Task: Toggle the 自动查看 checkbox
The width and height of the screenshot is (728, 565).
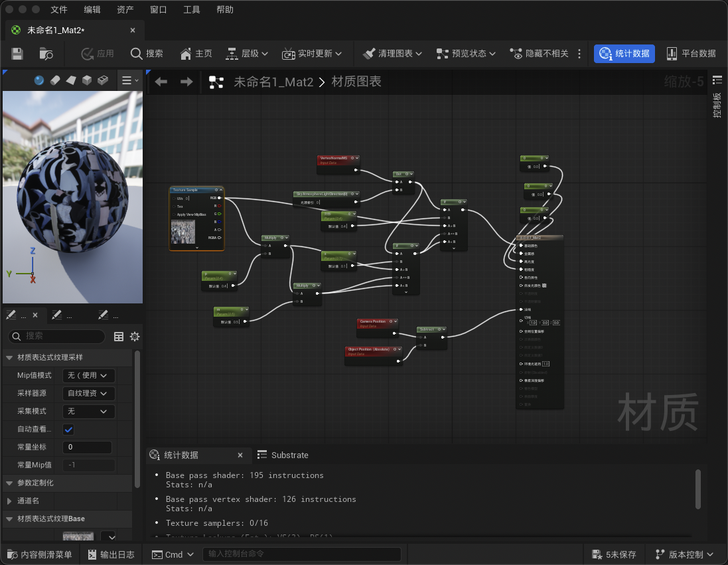Action: [x=68, y=430]
